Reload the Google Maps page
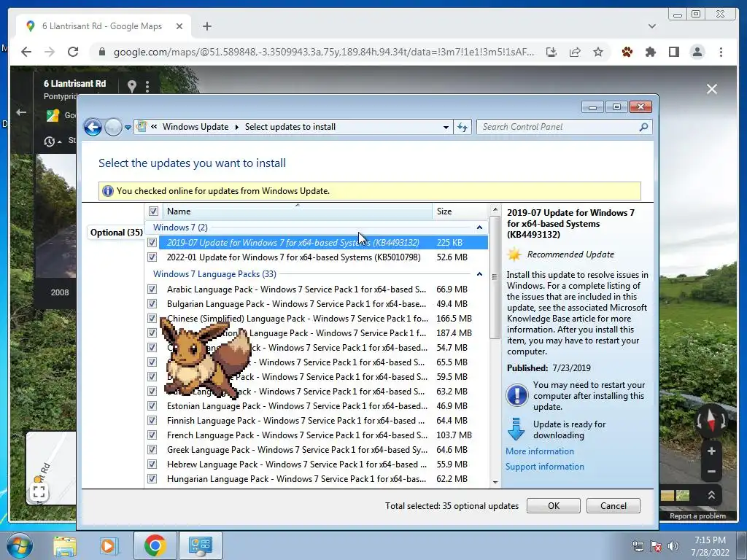 click(73, 52)
